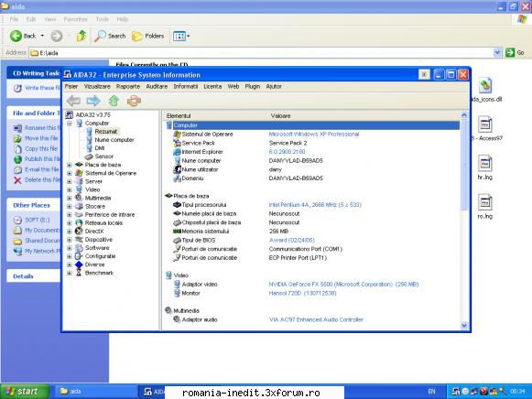Select Sensor tree item

(x=103, y=156)
